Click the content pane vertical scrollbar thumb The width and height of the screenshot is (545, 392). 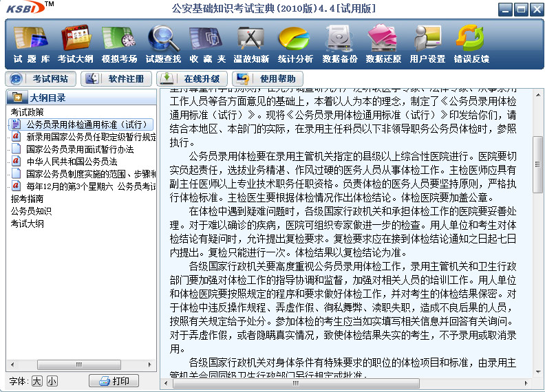[x=538, y=165]
